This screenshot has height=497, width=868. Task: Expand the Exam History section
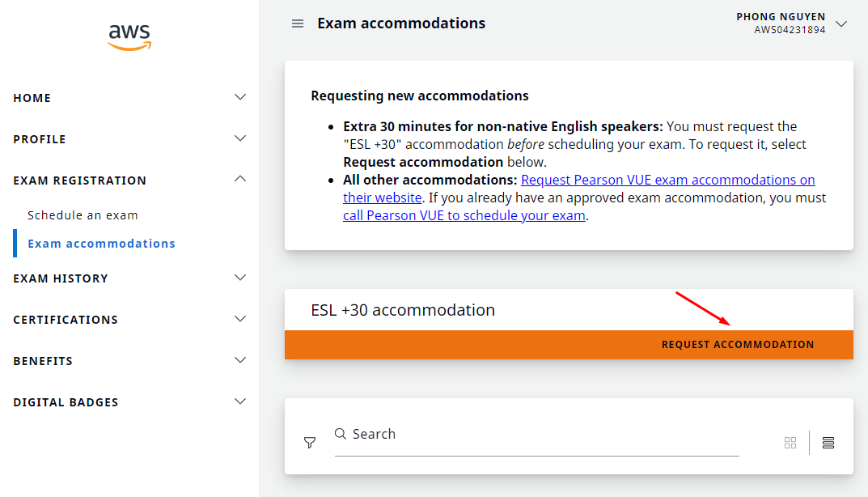coord(239,278)
